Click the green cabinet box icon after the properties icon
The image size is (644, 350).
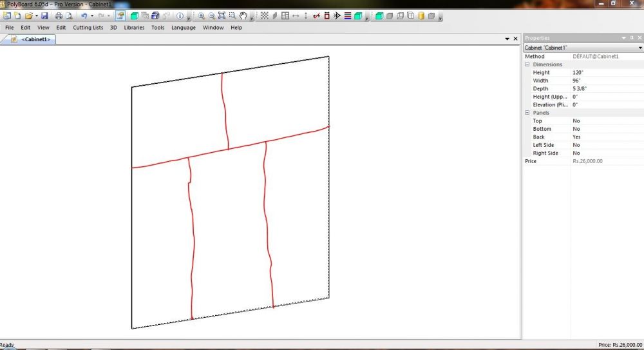coord(134,15)
